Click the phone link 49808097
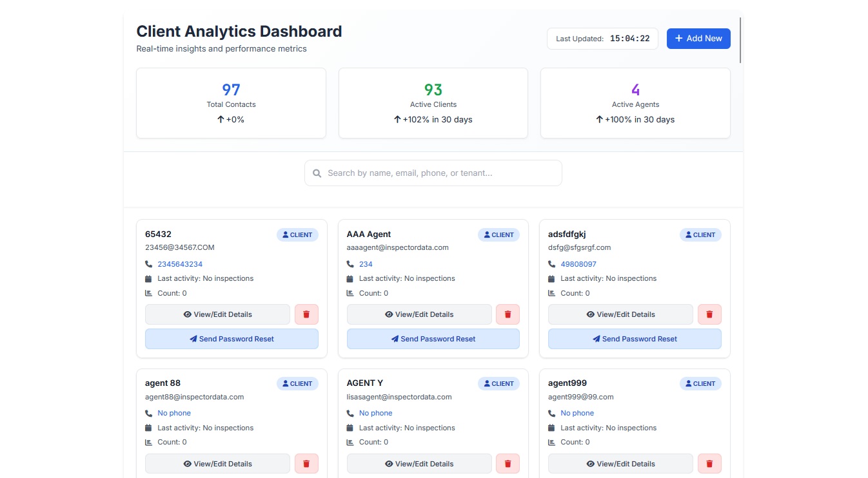The image size is (868, 478). coord(578,264)
